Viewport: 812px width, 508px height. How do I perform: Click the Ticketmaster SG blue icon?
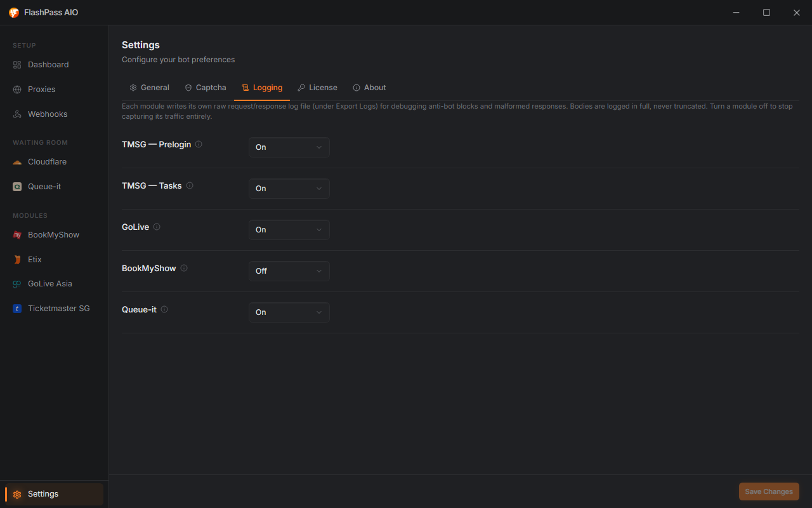[17, 309]
